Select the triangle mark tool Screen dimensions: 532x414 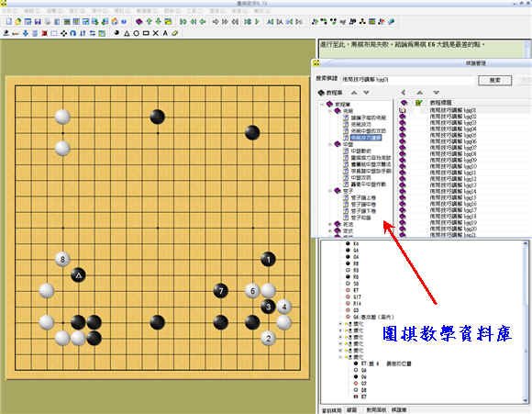click(x=127, y=33)
